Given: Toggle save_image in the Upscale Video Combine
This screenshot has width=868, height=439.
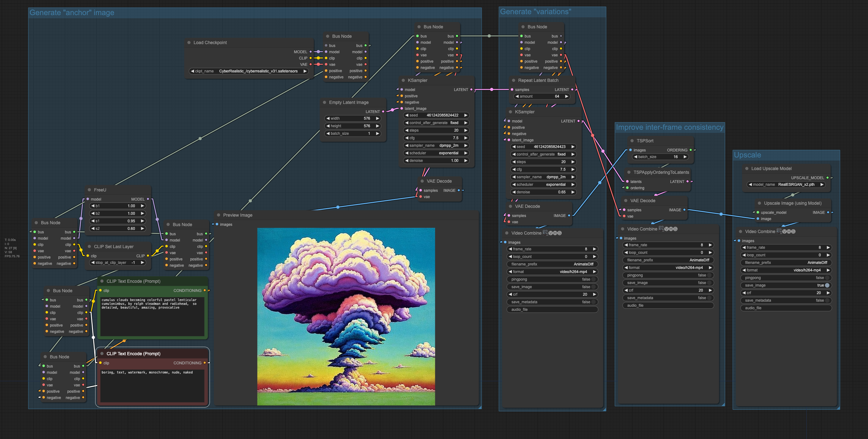Looking at the screenshot, I should pyautogui.click(x=827, y=286).
